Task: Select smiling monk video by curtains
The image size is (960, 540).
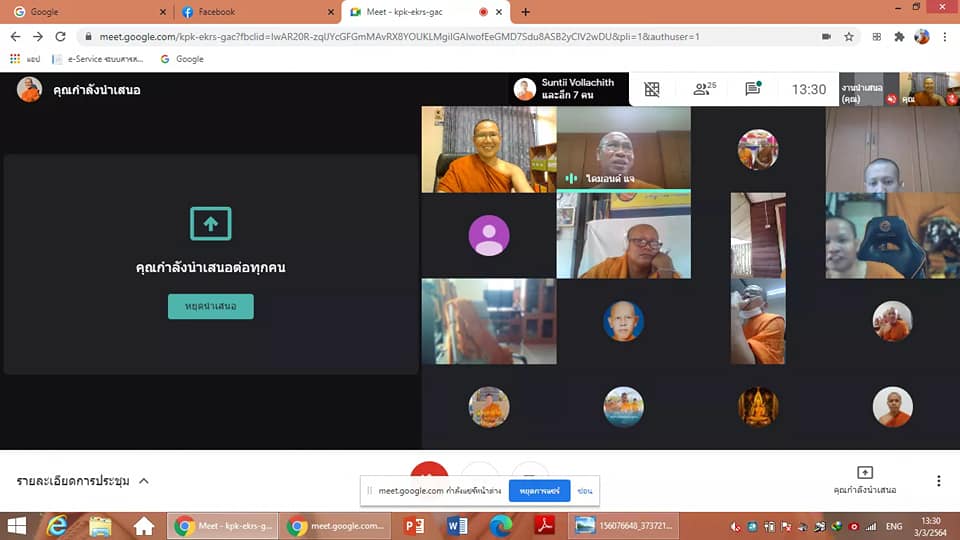Action: click(489, 149)
